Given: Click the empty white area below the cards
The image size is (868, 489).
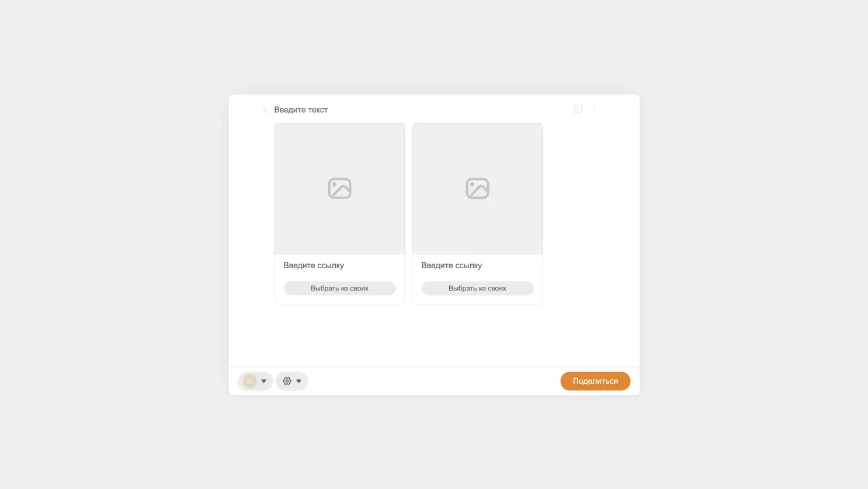Looking at the screenshot, I should [x=434, y=336].
